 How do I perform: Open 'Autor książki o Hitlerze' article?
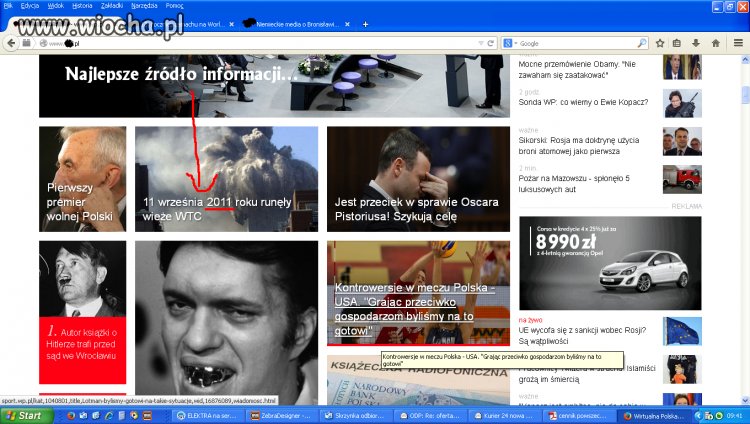(82, 312)
